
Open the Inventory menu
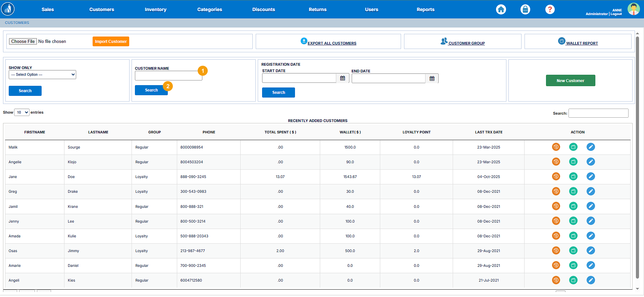[x=155, y=9]
